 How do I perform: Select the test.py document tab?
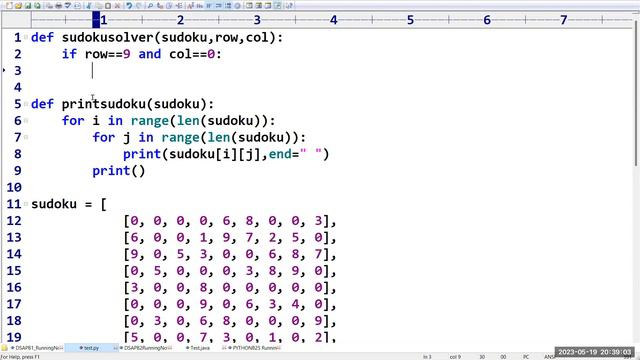click(91, 348)
